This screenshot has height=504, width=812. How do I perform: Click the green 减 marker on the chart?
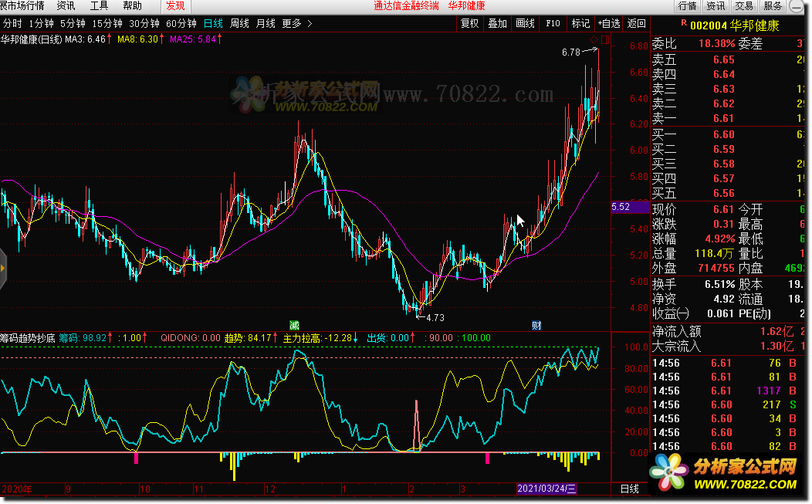(x=294, y=325)
